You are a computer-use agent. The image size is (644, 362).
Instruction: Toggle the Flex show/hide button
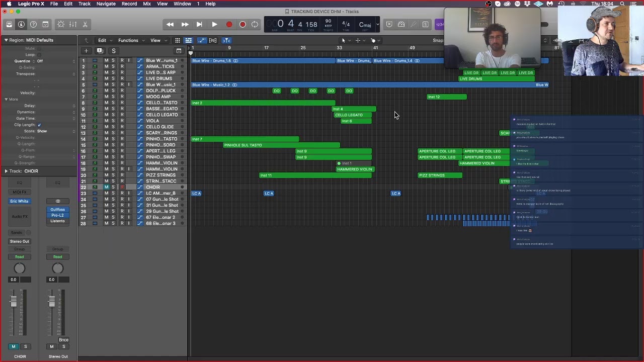click(x=213, y=40)
